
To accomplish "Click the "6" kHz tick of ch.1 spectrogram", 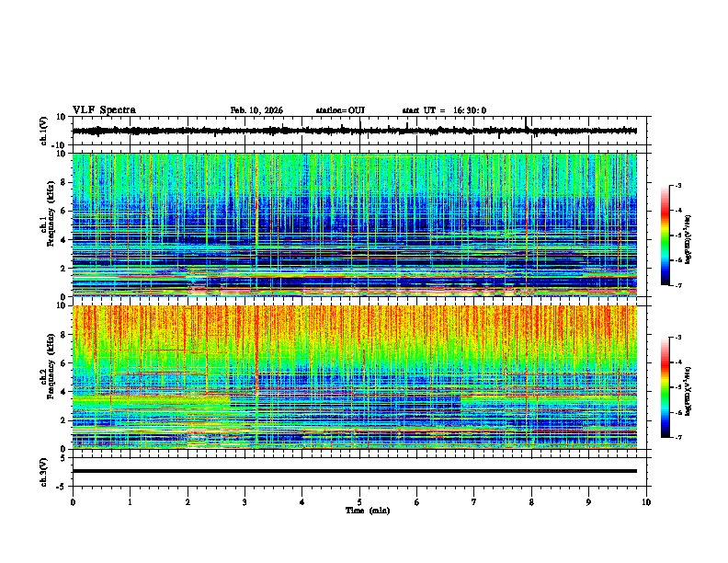I will click(65, 212).
